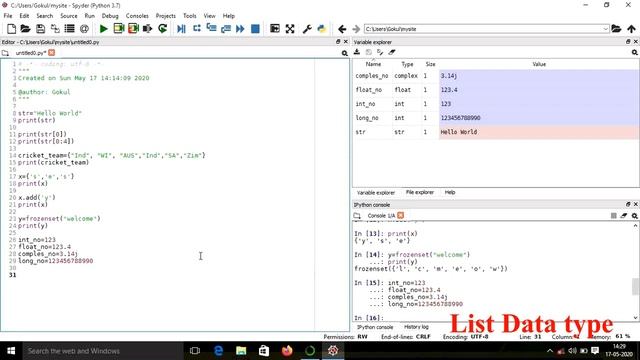Click Search the web and Windows box
This screenshot has width=640, height=360.
coord(102,351)
